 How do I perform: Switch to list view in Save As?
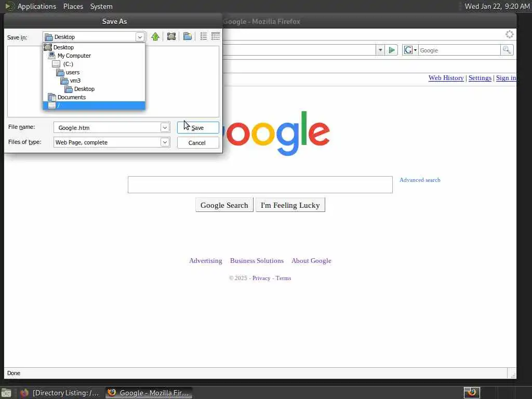[204, 36]
